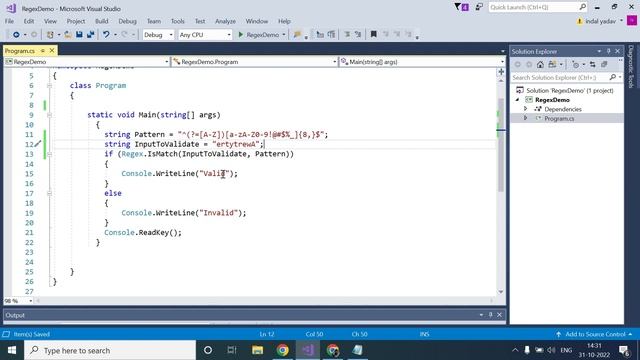Viewport: 640px width, 360px height.
Task: Collapse the else outlining block
Action: pyautogui.click(x=49, y=193)
